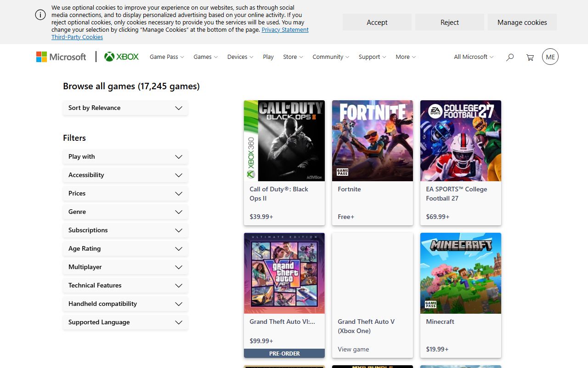Open the Store menu

[x=293, y=57]
